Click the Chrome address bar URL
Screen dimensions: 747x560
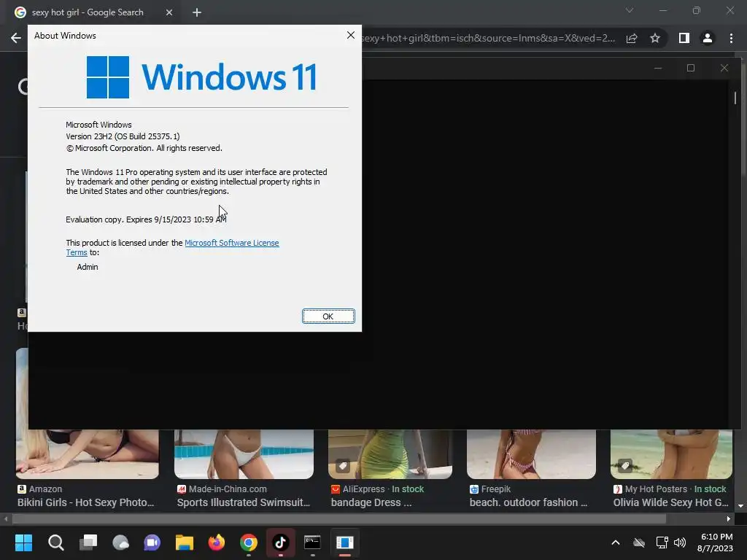point(488,38)
